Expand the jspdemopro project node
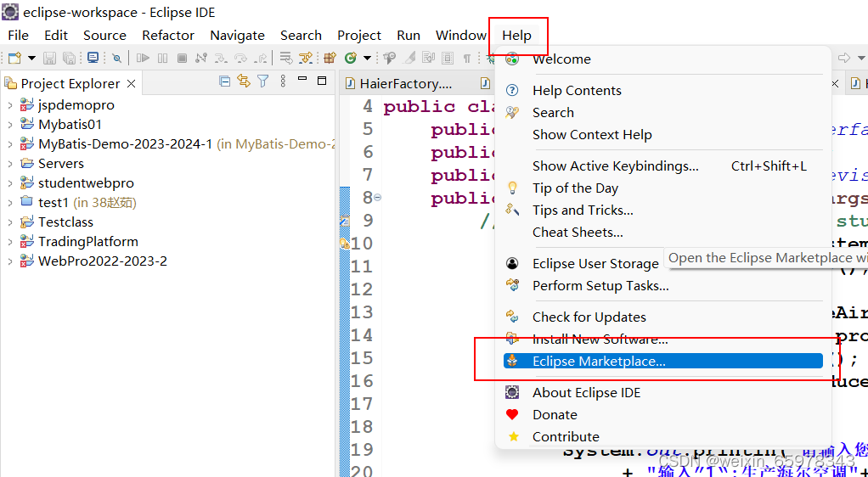Image resolution: width=868 pixels, height=477 pixels. click(10, 105)
